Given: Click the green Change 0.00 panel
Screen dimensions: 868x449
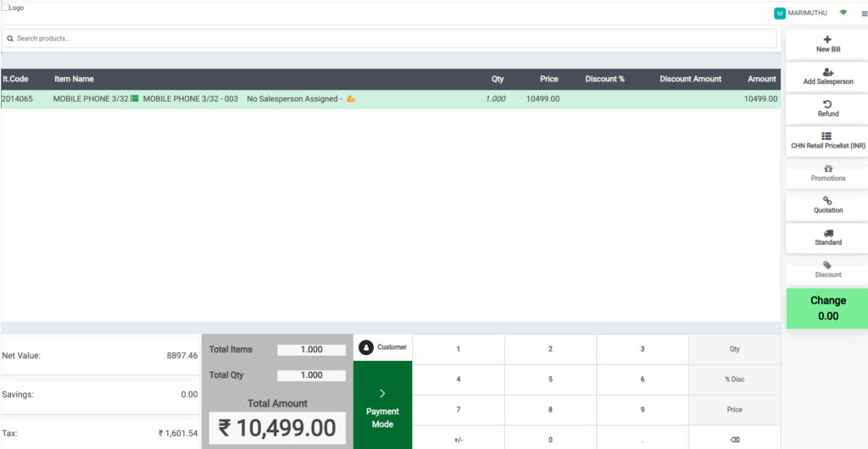Looking at the screenshot, I should (827, 308).
